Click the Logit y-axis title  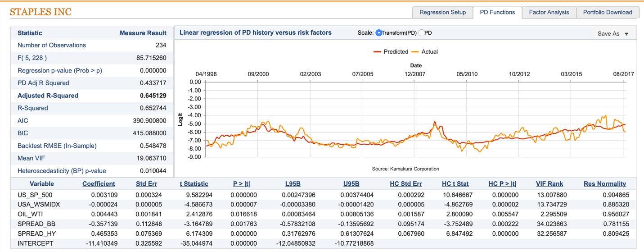click(180, 119)
